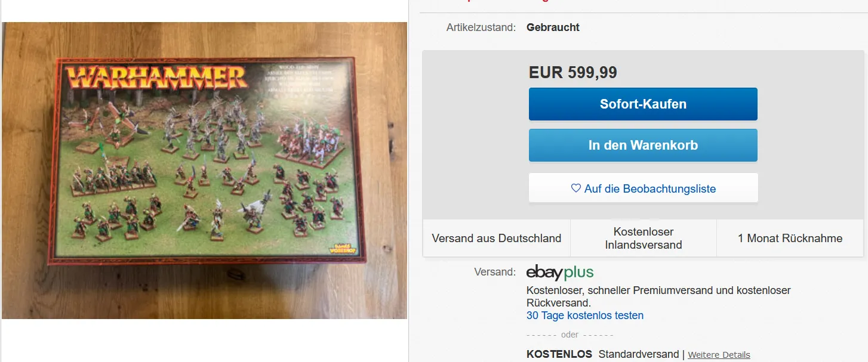This screenshot has height=362, width=868.
Task: Open the Weitere Details shipping link
Action: click(x=719, y=355)
